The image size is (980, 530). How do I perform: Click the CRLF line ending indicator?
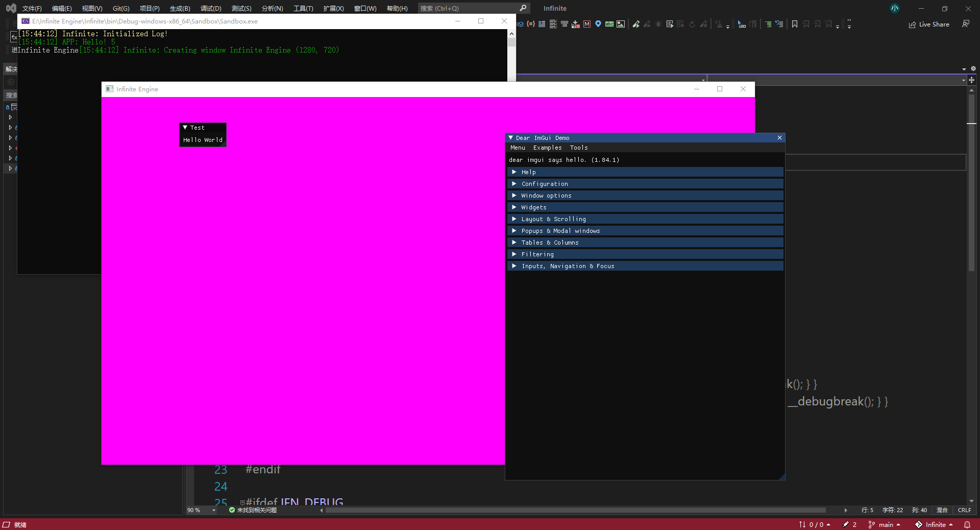tap(964, 510)
